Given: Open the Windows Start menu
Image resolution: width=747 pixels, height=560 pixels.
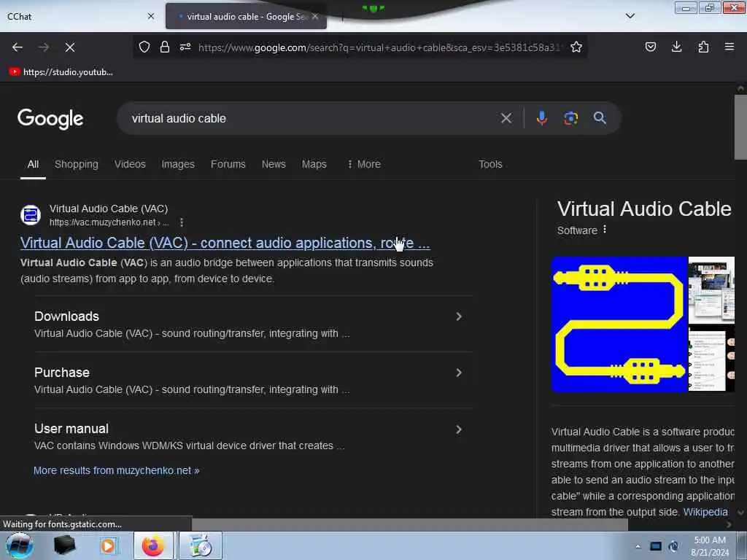Looking at the screenshot, I should 20,545.
